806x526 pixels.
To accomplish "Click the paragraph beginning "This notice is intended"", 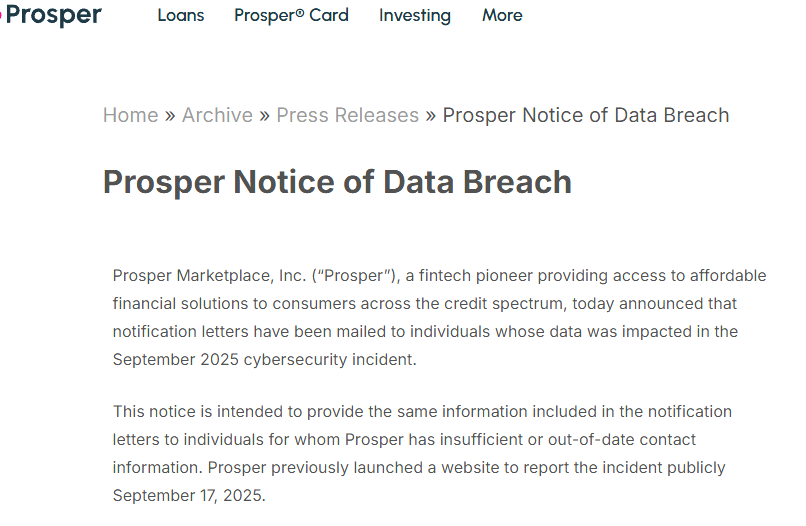I will tap(422, 453).
